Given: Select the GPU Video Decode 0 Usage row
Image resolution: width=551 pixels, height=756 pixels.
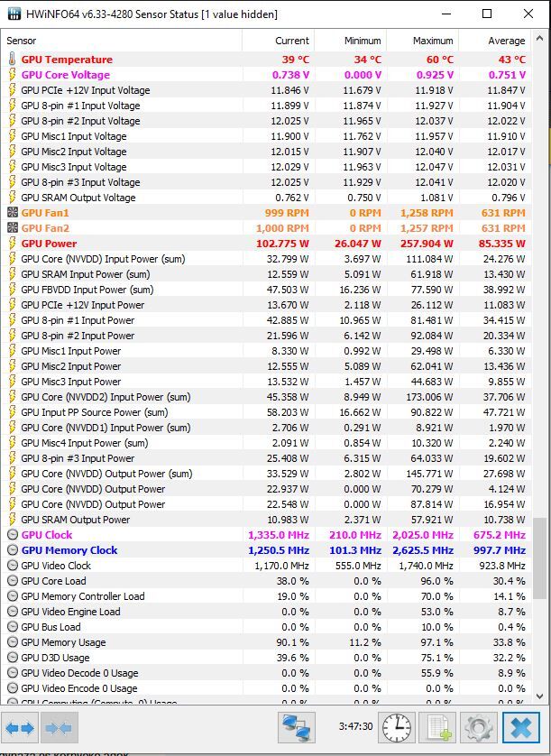Looking at the screenshot, I should 266,673.
